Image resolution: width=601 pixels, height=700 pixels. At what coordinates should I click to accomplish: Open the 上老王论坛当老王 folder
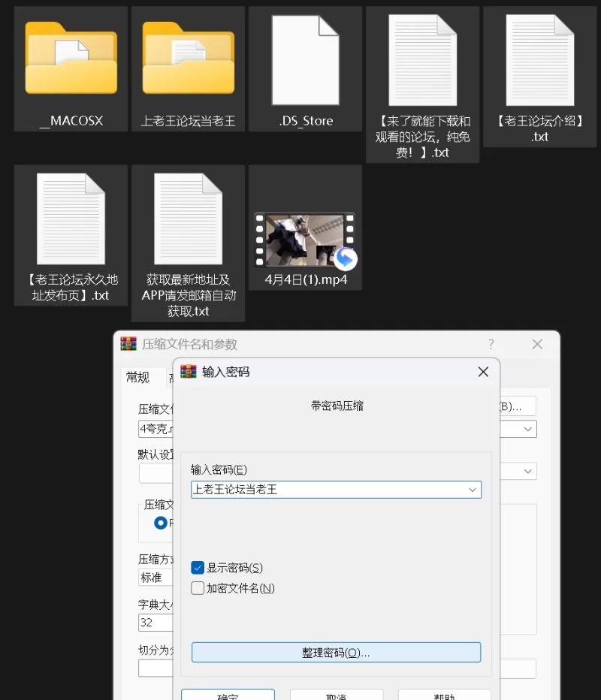tap(189, 60)
